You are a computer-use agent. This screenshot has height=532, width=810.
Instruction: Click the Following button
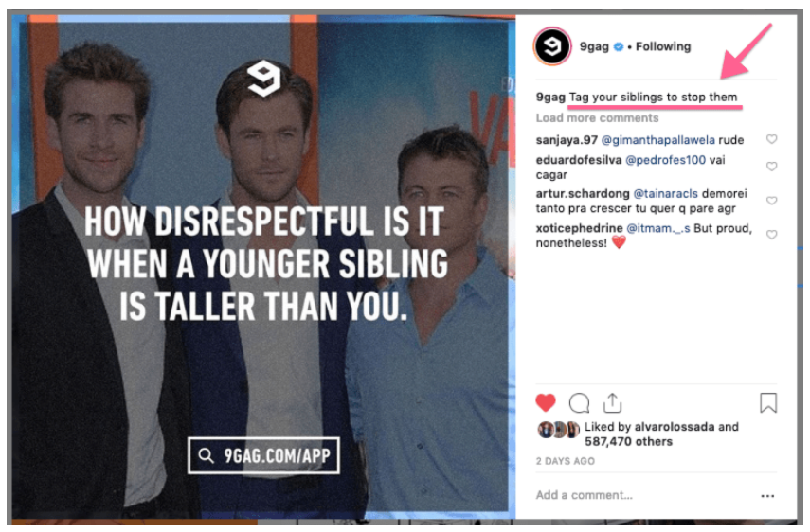point(663,46)
